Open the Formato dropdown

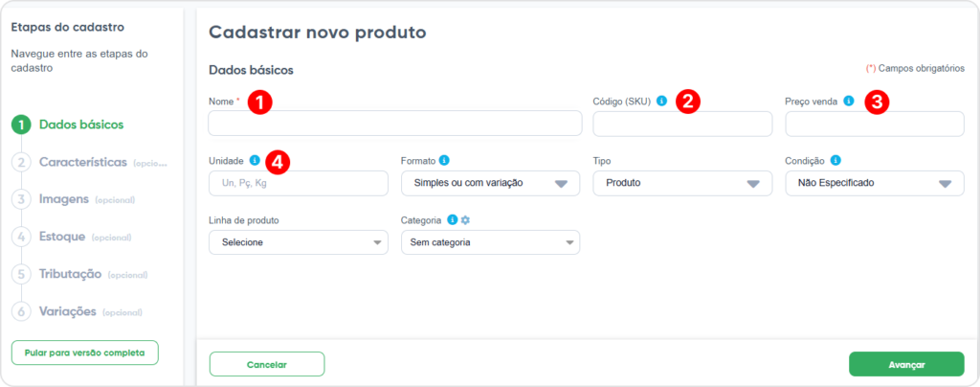coord(490,183)
